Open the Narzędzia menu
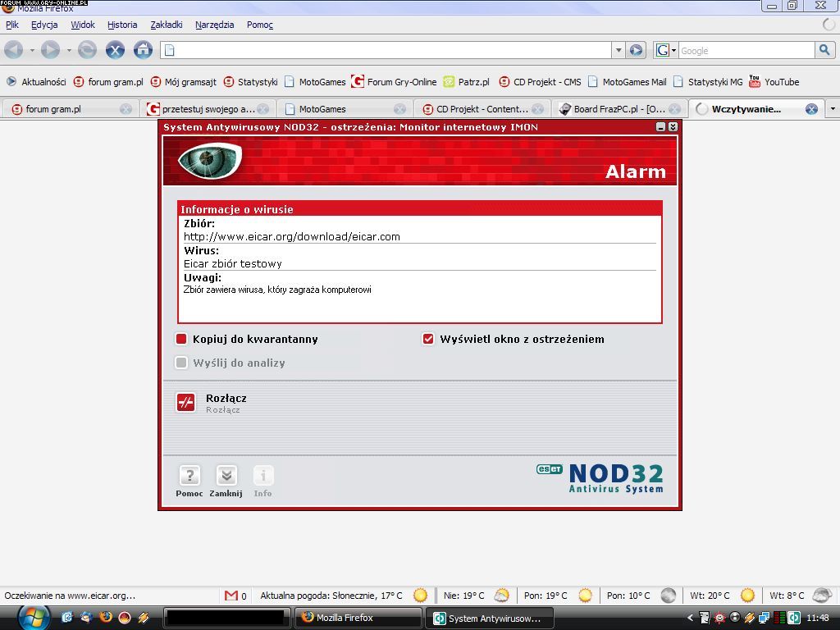The height and width of the screenshot is (630, 840). tap(214, 25)
